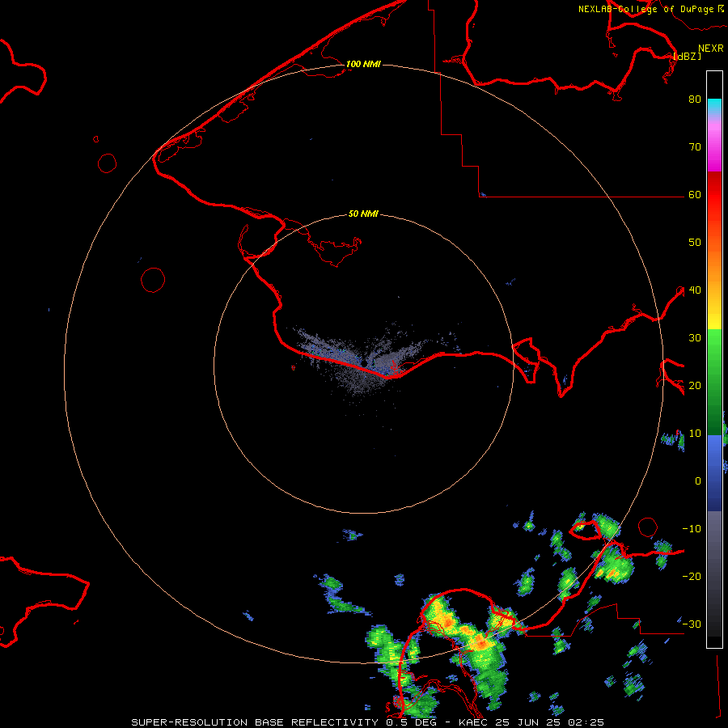The height and width of the screenshot is (728, 728).
Task: Click the 60 value on the dBZ scale
Action: [695, 194]
